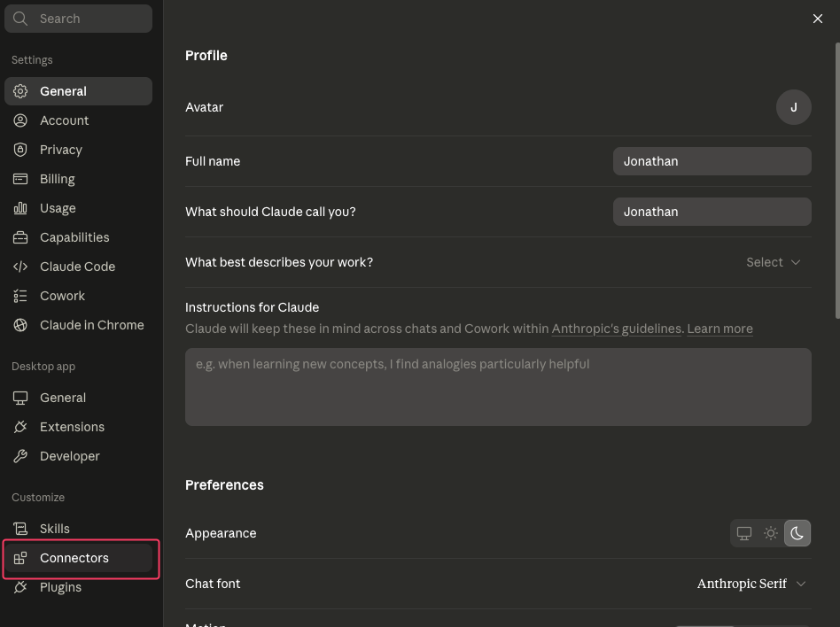The width and height of the screenshot is (840, 627).
Task: Click the vertical scrollbar thumb
Action: click(x=837, y=181)
